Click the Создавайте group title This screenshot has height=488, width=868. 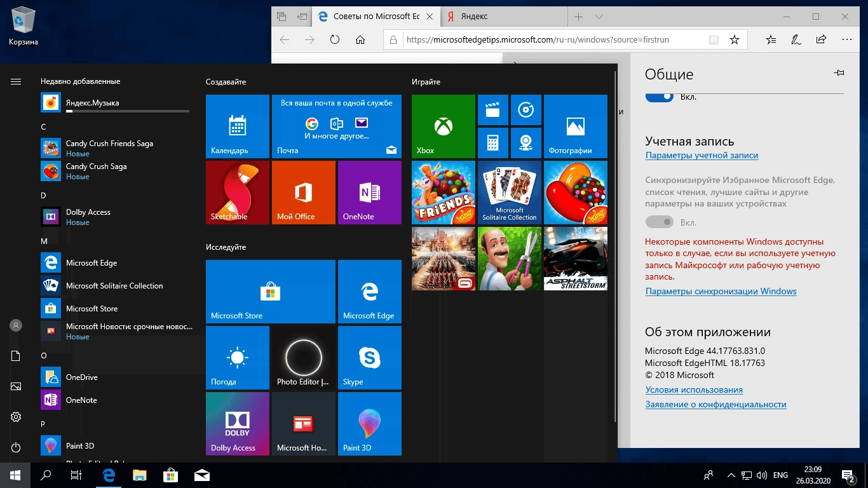pos(226,82)
